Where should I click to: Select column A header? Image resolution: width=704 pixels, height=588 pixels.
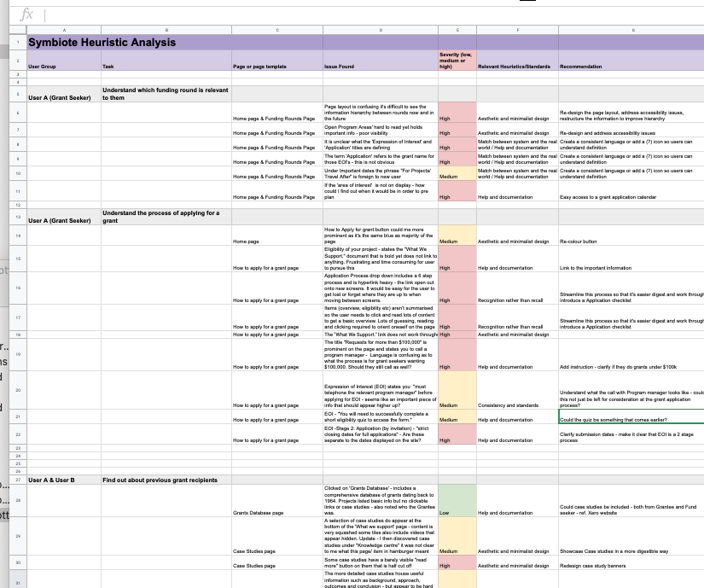click(x=64, y=30)
